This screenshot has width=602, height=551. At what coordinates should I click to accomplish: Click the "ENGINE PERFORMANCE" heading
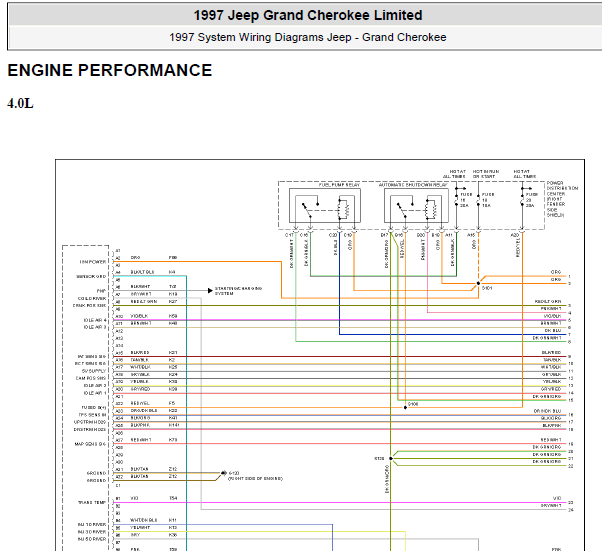[x=110, y=71]
